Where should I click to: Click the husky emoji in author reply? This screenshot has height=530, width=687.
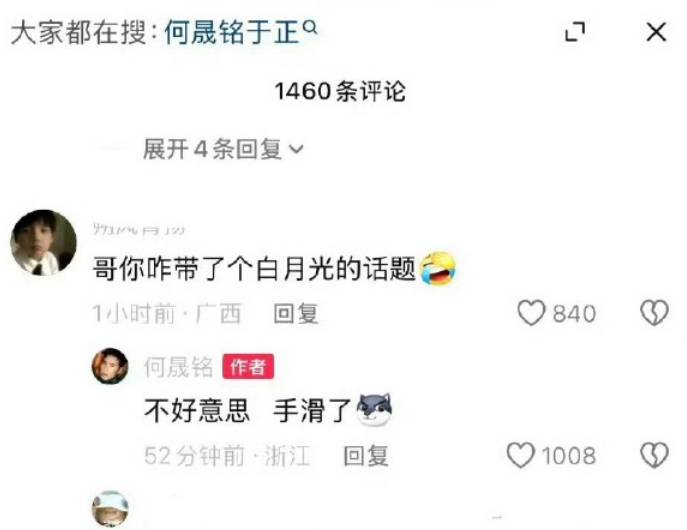point(374,410)
